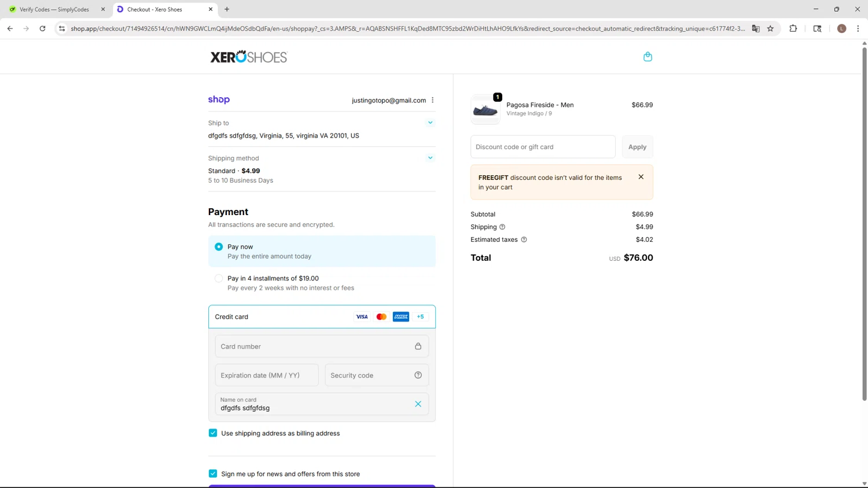Open account options menu beside email
868x488 pixels.
[432, 100]
